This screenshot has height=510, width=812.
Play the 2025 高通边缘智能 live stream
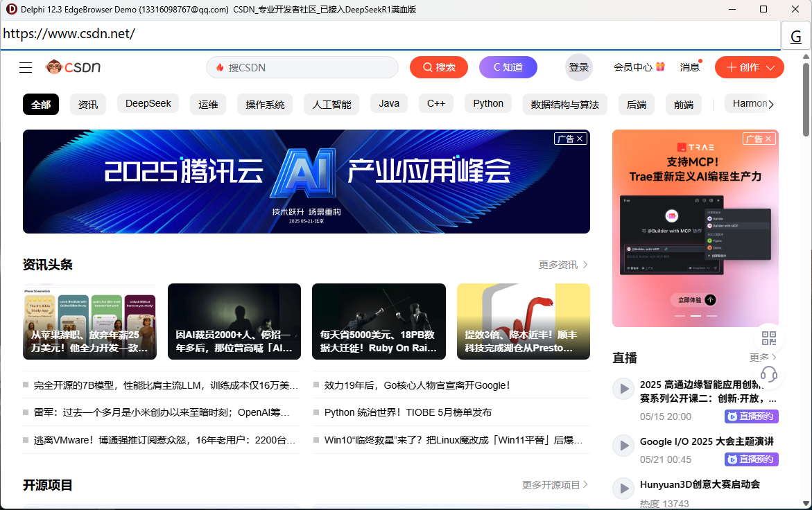(x=623, y=389)
